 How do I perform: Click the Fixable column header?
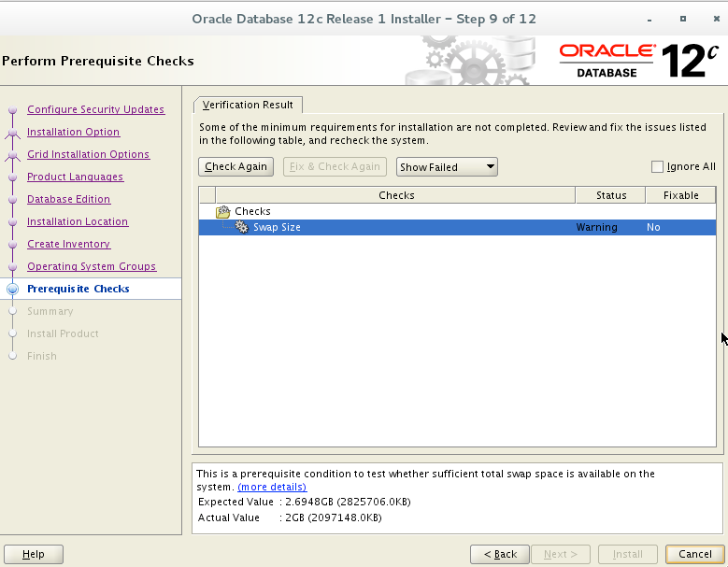pos(680,195)
